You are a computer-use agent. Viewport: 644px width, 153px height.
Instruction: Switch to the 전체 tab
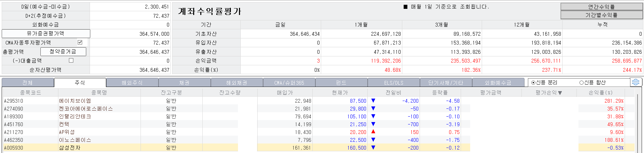pos(28,83)
